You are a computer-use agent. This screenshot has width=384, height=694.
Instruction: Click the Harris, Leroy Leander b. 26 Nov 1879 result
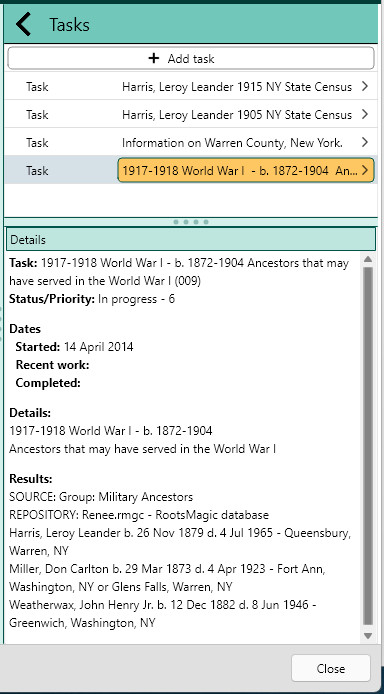(180, 542)
